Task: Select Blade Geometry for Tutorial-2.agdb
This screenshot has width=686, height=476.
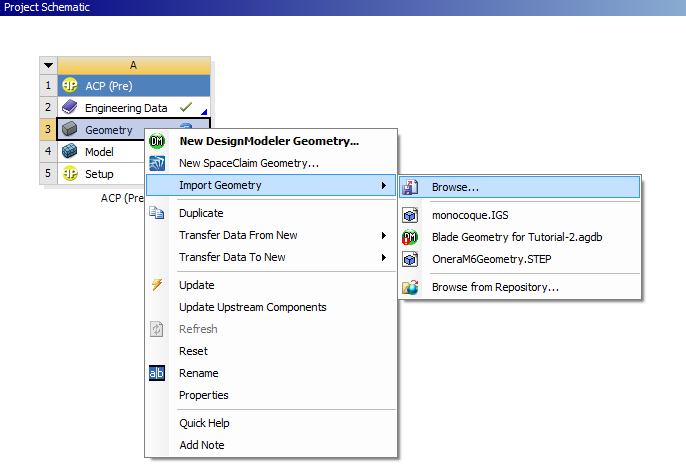Action: click(517, 237)
